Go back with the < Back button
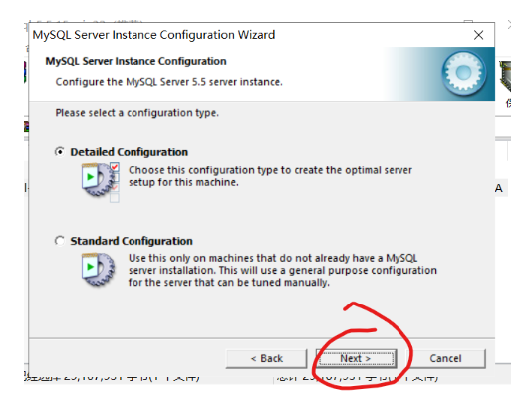The height and width of the screenshot is (405, 532). (266, 358)
